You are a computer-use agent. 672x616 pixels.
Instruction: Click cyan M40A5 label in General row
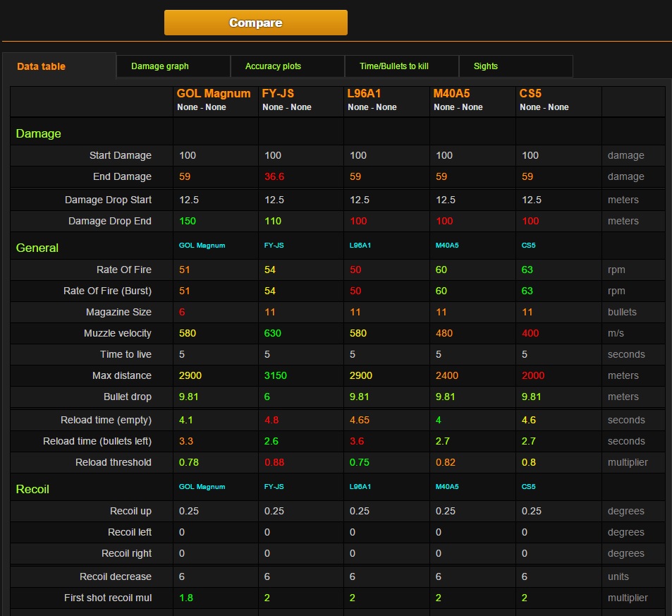tap(447, 246)
